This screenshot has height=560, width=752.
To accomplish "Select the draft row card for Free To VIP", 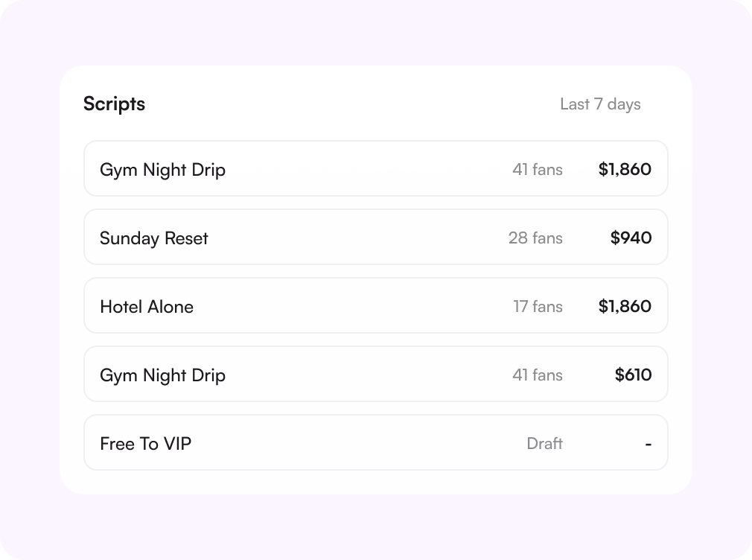I will coord(376,442).
